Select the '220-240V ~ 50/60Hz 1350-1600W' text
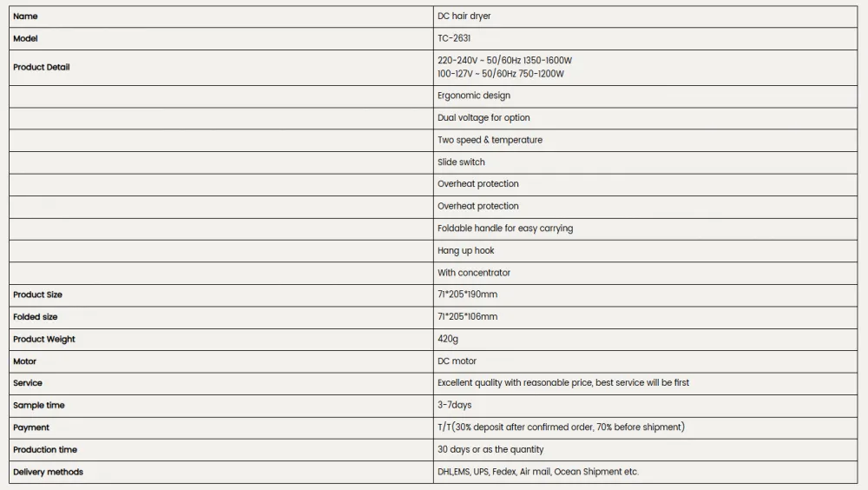The image size is (868, 490). coord(504,61)
